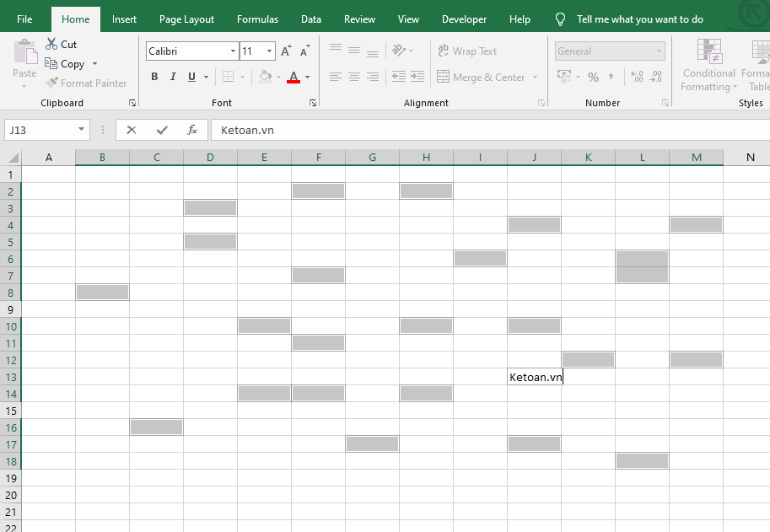Click the Name Box showing J13
770x532 pixels.
[40, 130]
